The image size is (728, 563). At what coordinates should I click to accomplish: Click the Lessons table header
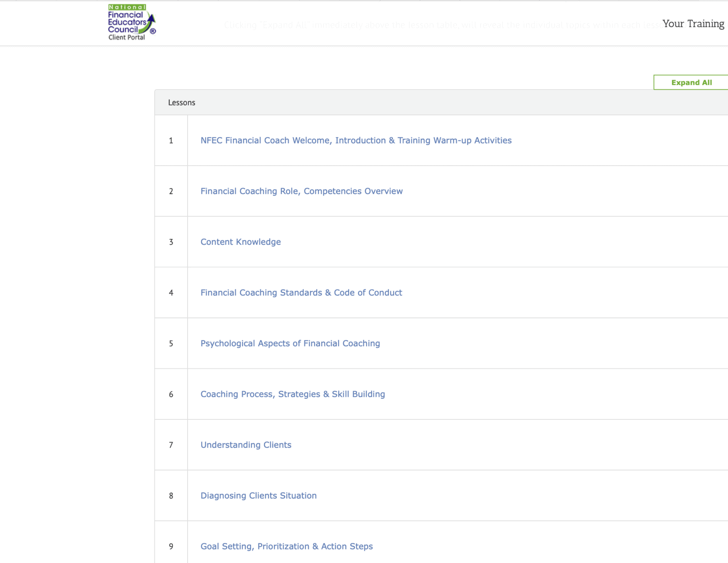(x=182, y=103)
